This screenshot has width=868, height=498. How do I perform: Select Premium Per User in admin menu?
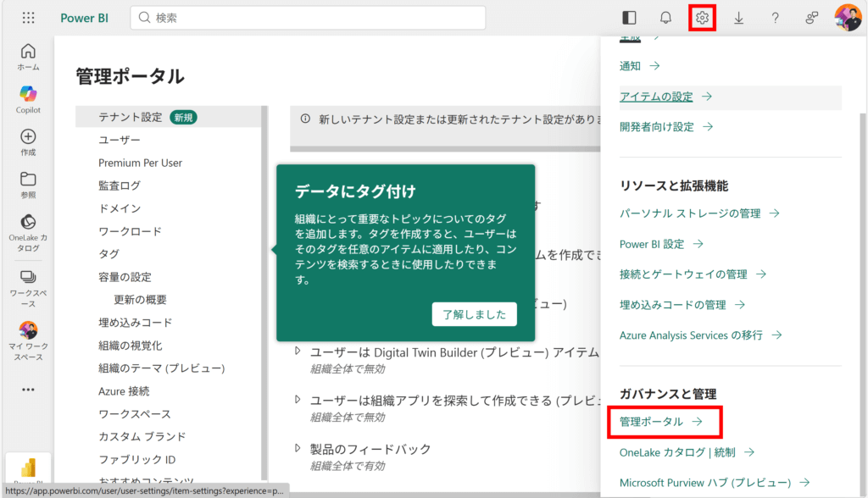coord(140,163)
